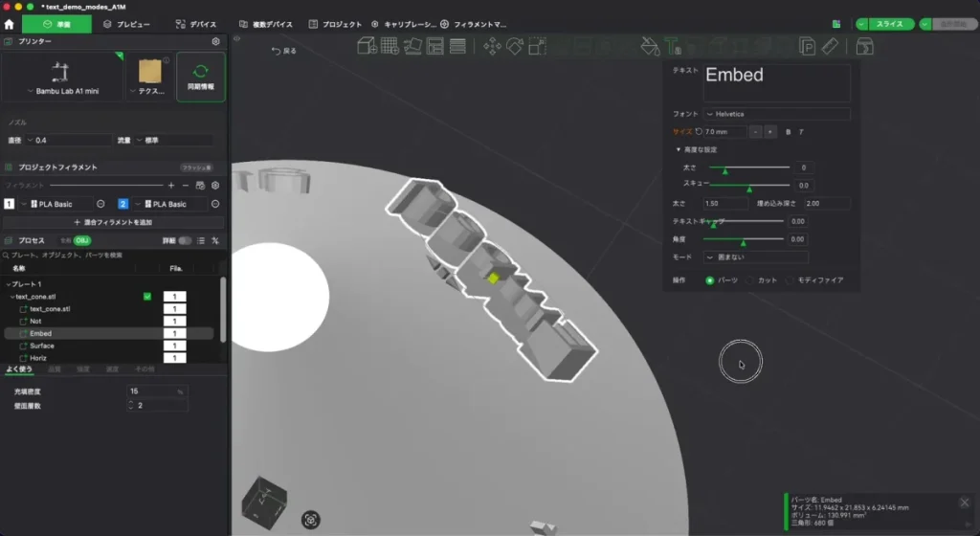Select the Arrange all objects tool

(x=435, y=46)
